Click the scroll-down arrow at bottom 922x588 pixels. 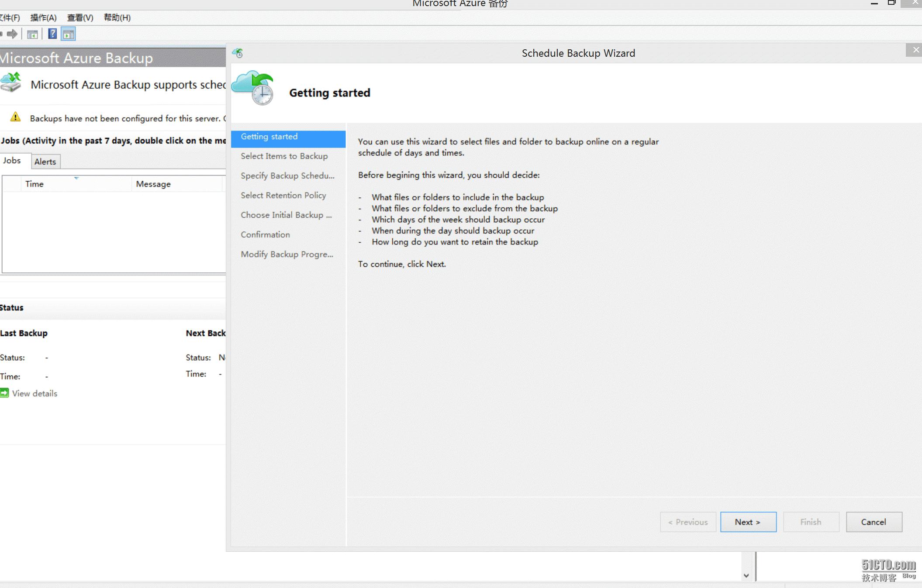click(x=746, y=576)
